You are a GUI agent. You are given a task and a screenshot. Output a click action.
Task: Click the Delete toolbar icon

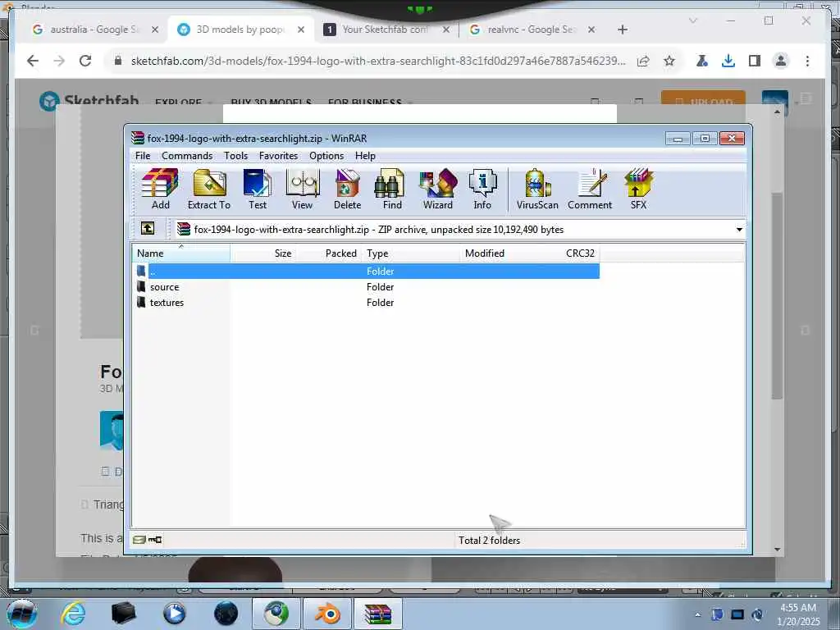click(x=347, y=189)
